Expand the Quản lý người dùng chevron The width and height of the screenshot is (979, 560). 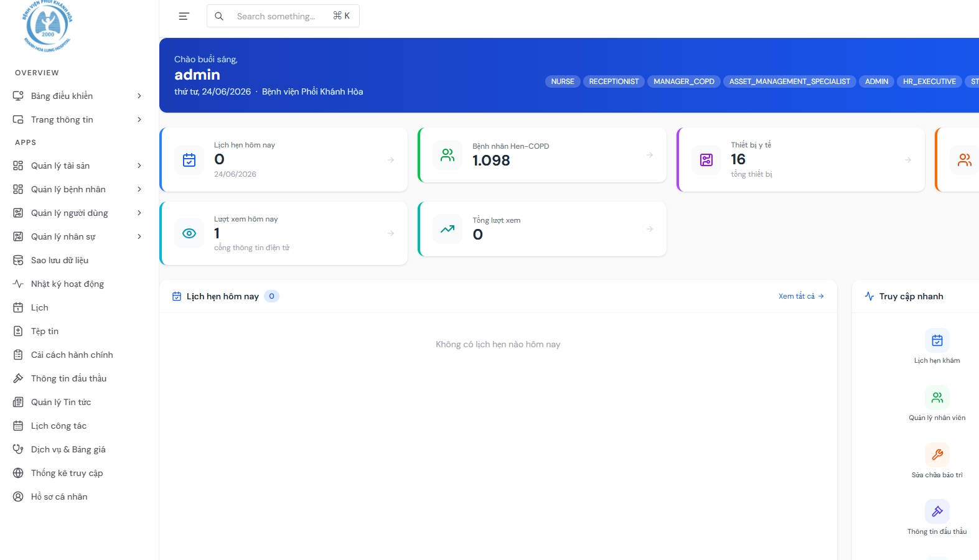139,213
